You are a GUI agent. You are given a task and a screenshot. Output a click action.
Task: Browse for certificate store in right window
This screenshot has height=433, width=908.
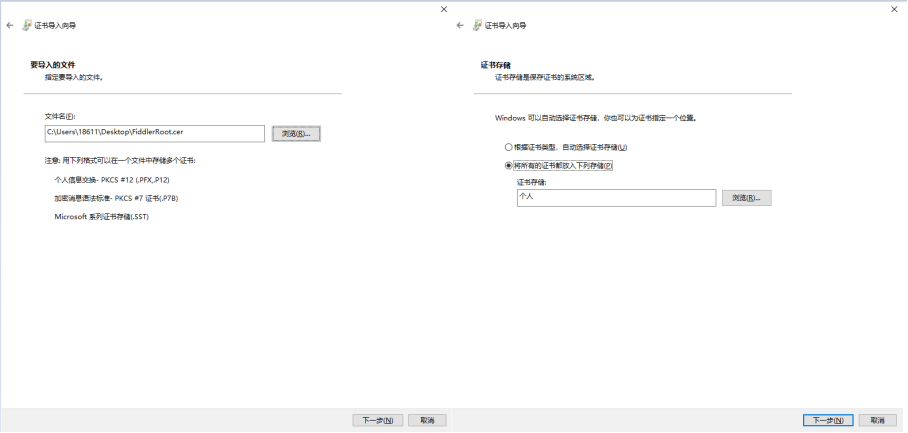(x=746, y=198)
